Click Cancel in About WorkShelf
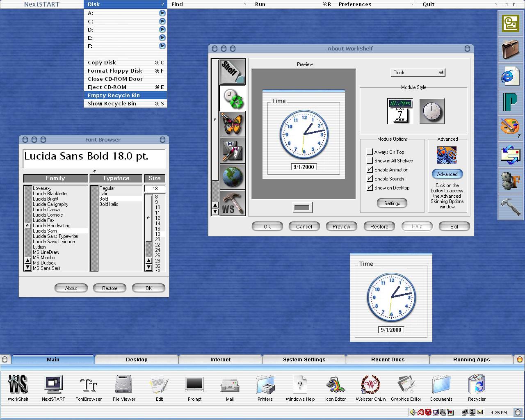Viewport: 525px width, 420px height. point(304,226)
